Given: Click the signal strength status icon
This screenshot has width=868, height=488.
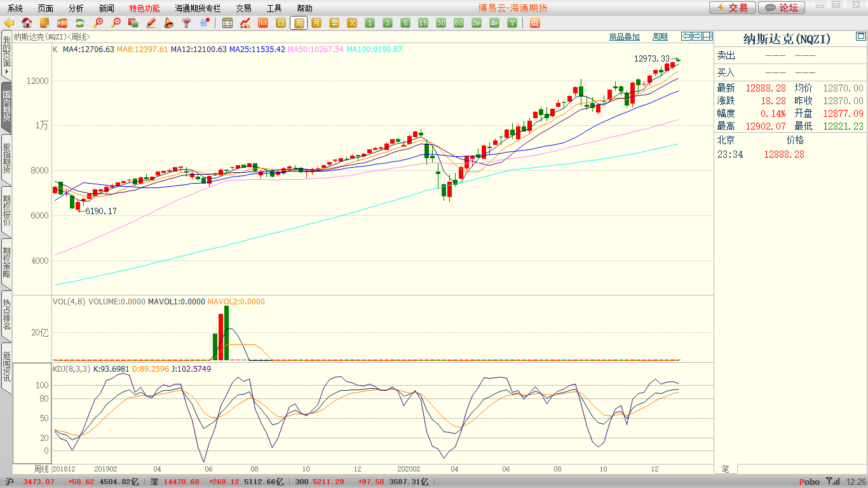Looking at the screenshot, I should click(833, 482).
